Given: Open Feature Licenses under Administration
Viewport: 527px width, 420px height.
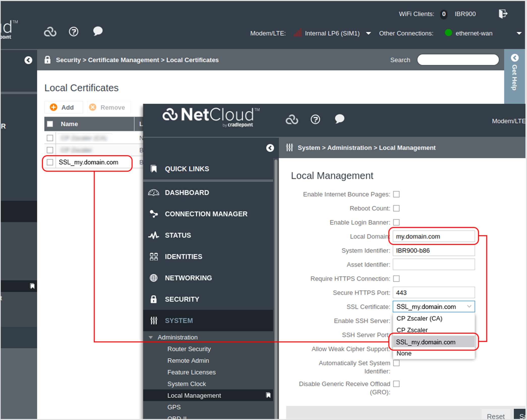Looking at the screenshot, I should pos(192,372).
